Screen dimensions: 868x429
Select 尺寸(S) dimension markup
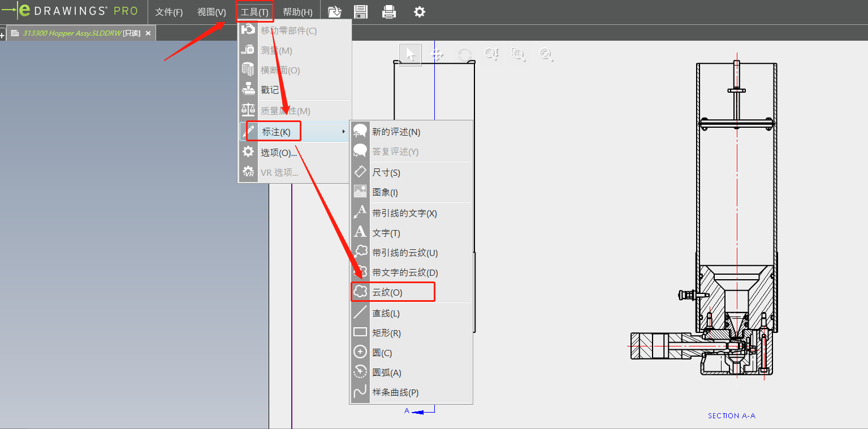point(386,172)
